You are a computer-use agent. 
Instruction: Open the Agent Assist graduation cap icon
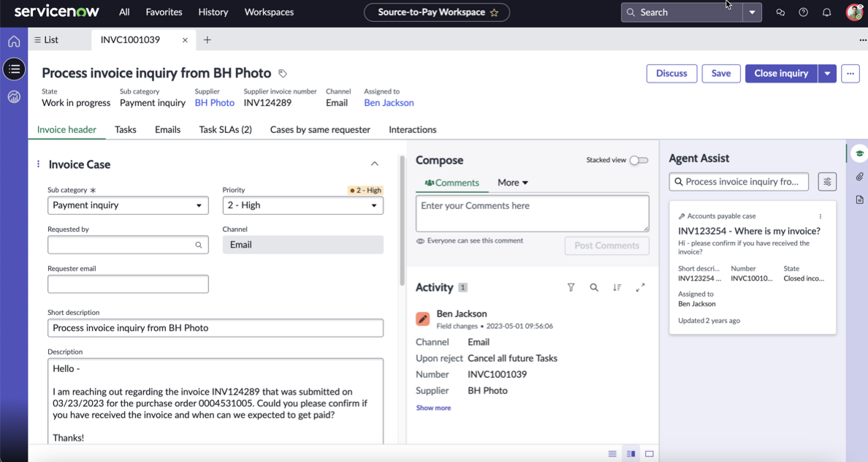point(859,154)
